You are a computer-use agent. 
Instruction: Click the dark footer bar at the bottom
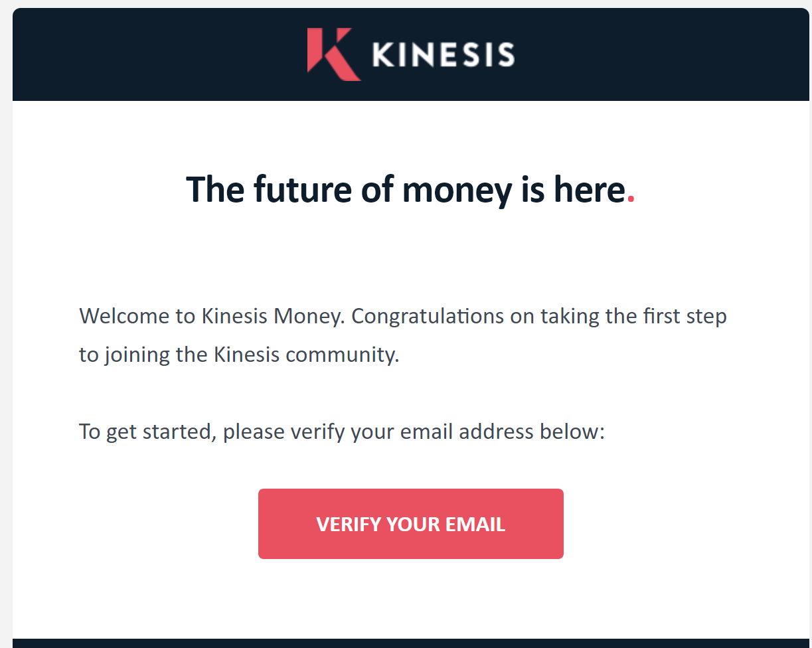point(411,643)
